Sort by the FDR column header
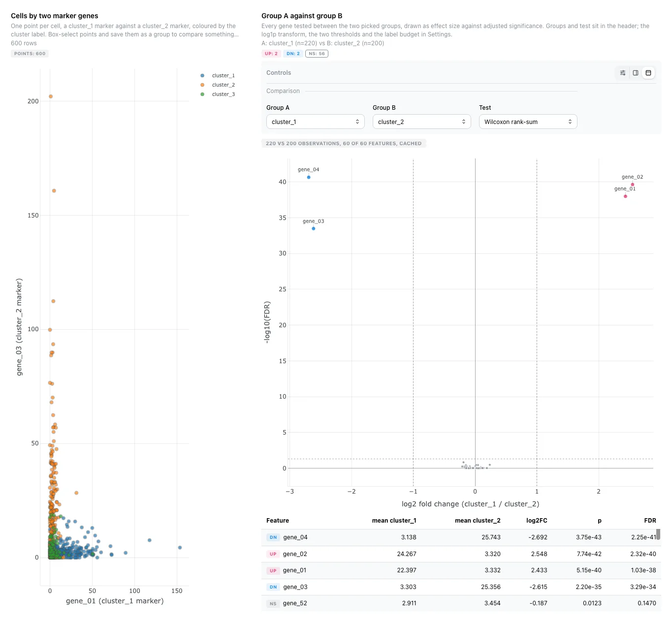 (650, 521)
